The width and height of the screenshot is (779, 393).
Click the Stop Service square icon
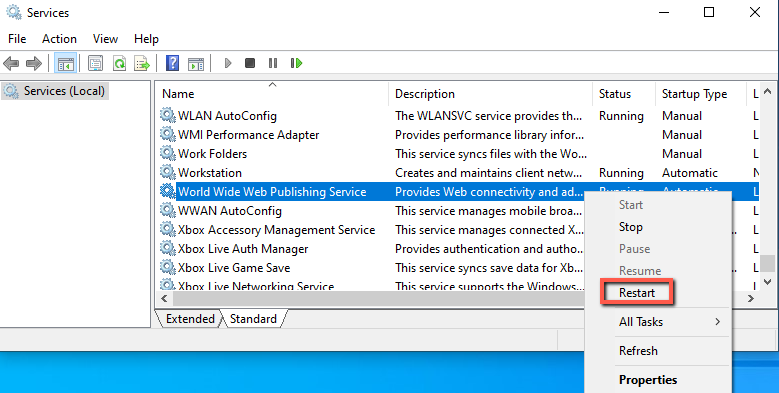[x=250, y=63]
